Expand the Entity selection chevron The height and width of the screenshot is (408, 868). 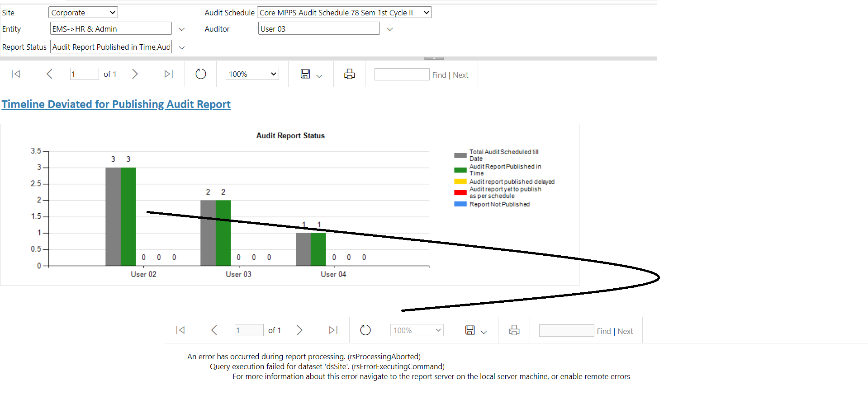(x=182, y=29)
